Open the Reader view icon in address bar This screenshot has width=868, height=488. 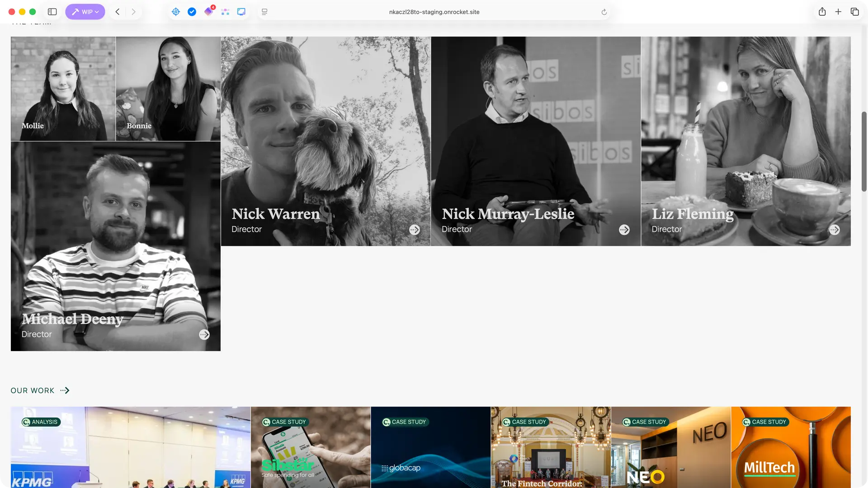(264, 12)
